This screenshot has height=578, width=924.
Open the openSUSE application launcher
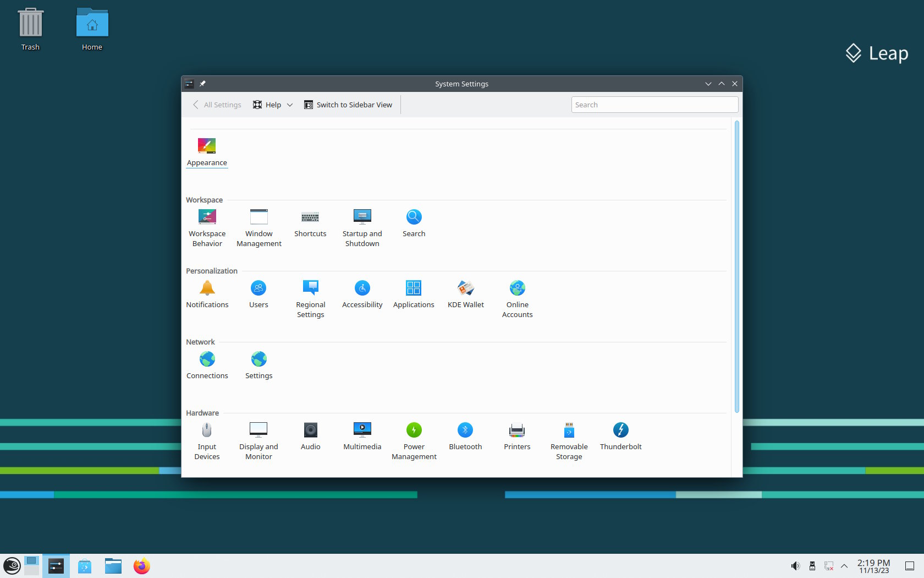pyautogui.click(x=12, y=566)
